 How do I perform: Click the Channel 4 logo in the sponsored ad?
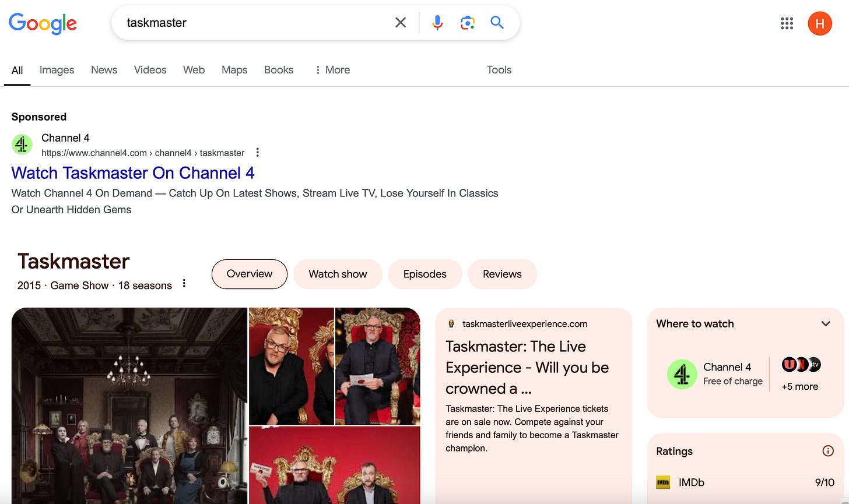point(22,144)
